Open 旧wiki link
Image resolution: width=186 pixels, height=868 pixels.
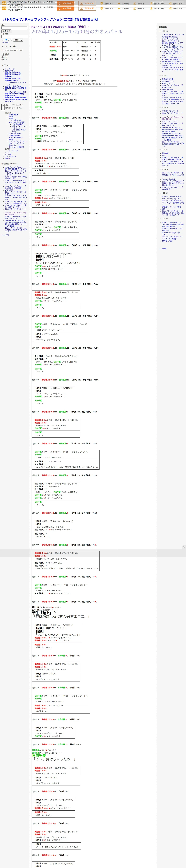click(7, 158)
